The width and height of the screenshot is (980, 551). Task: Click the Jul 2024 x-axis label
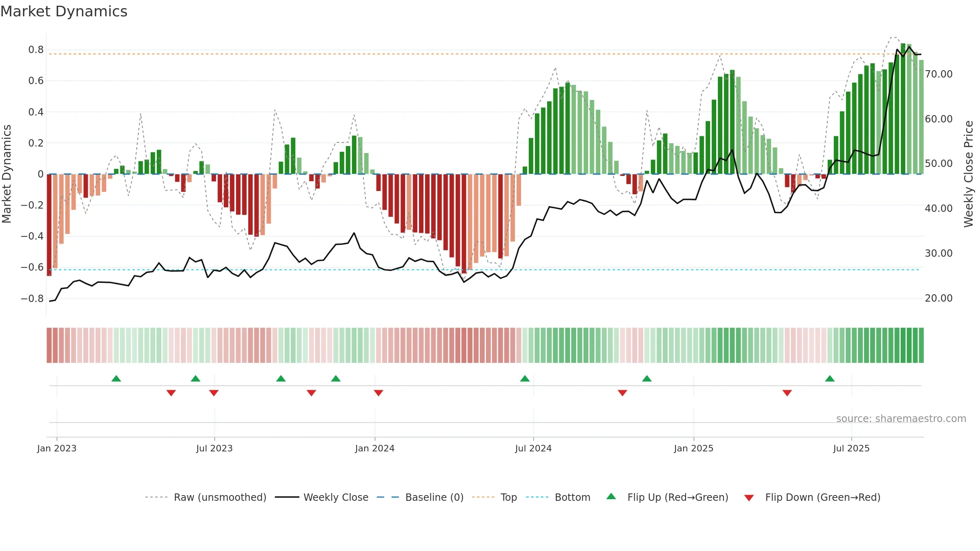[533, 449]
